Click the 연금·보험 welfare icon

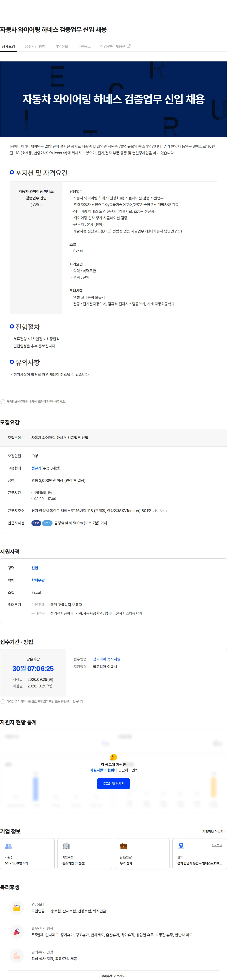point(17,908)
